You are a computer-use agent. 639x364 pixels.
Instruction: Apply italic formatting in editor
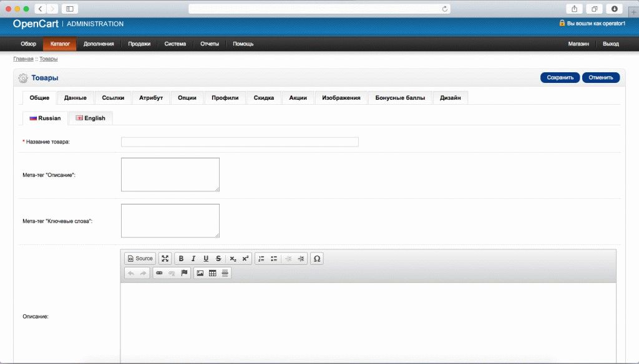[x=193, y=259]
